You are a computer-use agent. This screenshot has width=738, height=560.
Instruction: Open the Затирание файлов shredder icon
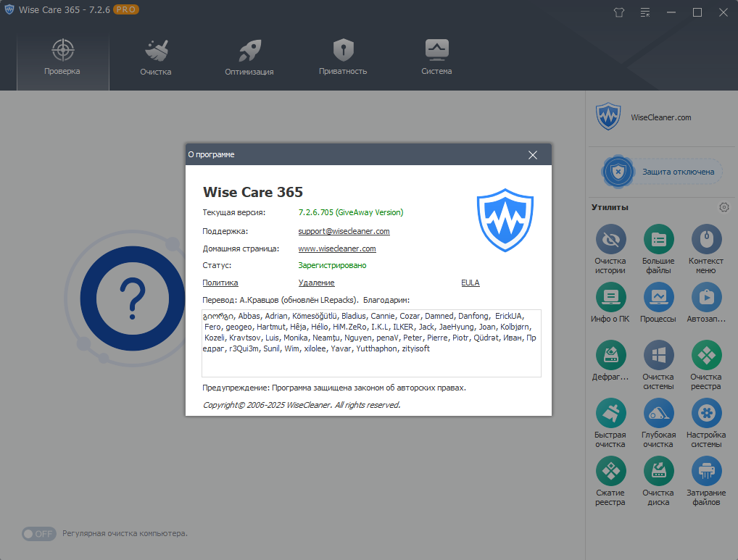pyautogui.click(x=707, y=471)
